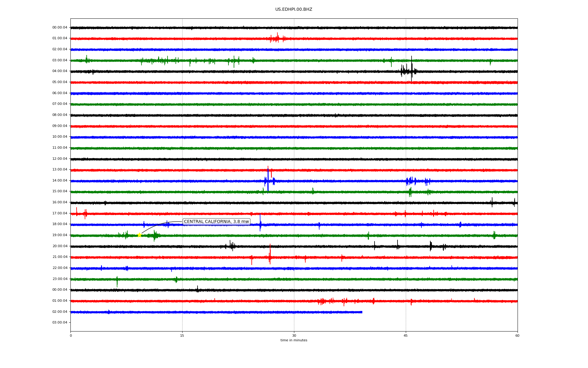Pick the 23:00:04 row label
This screenshot has height=368, width=588.
(x=60, y=279)
